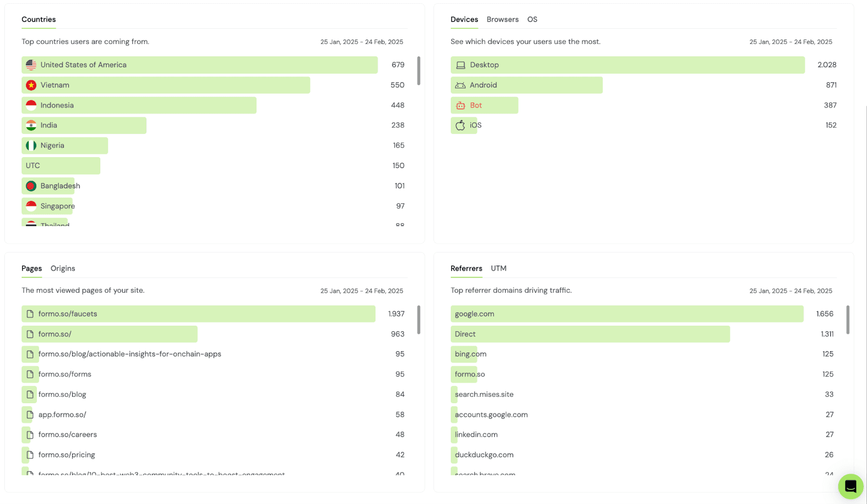Click the Referrers list scrollbar

[847, 320]
